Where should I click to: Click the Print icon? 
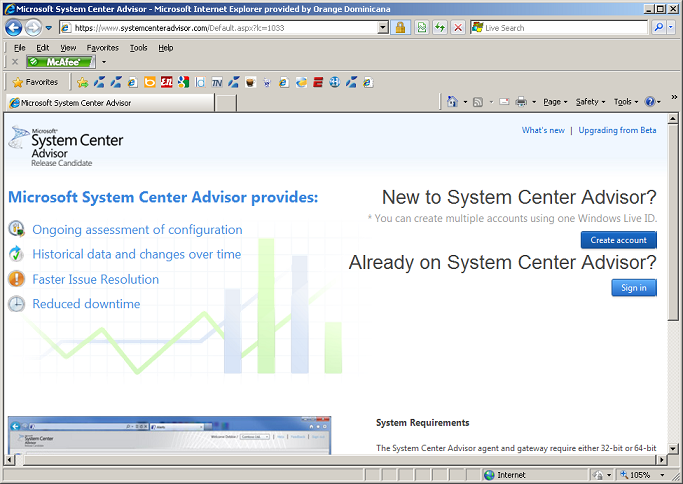(x=521, y=102)
